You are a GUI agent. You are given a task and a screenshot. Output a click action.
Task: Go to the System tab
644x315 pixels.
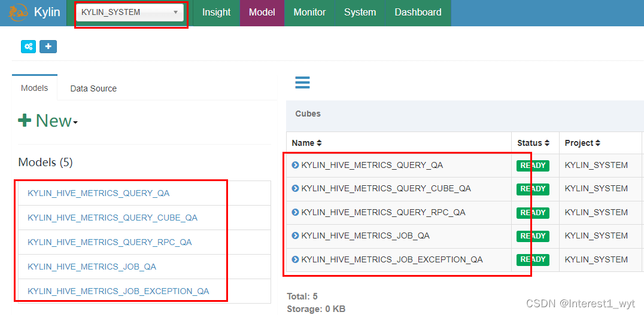(360, 13)
